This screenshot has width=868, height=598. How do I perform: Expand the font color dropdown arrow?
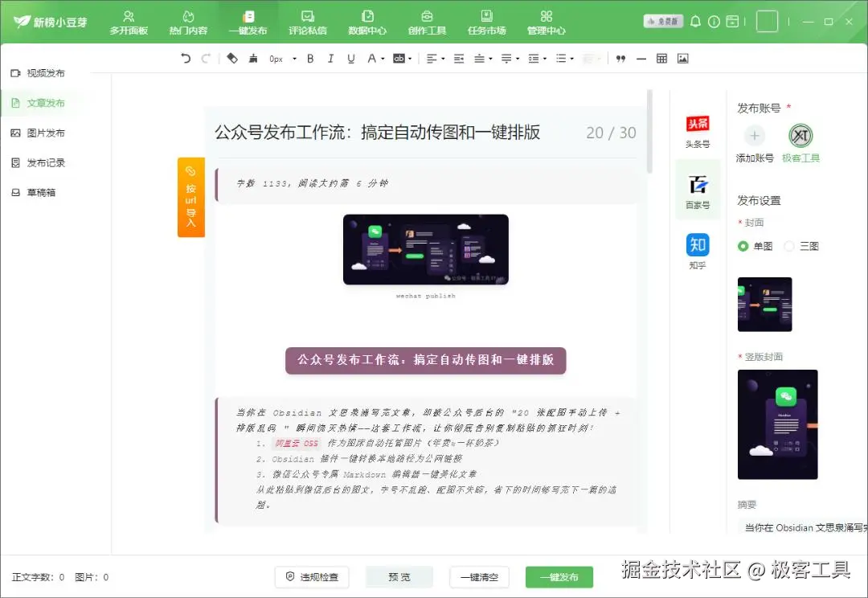tap(383, 58)
